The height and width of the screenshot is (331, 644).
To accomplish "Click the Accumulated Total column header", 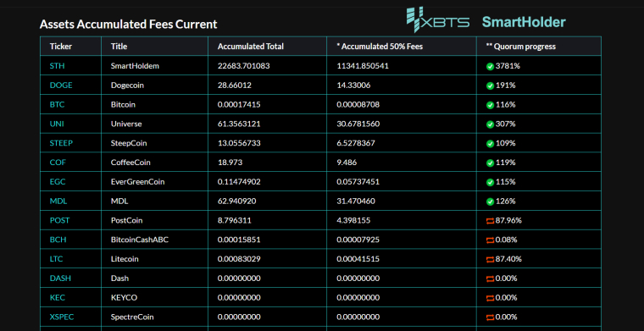I will [x=251, y=47].
